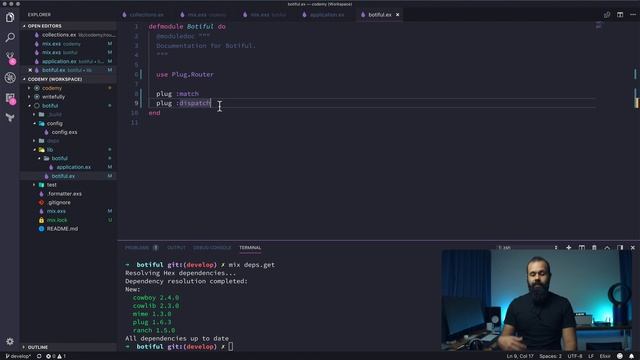Split the terminal panel
The image size is (640, 360).
coord(582,248)
